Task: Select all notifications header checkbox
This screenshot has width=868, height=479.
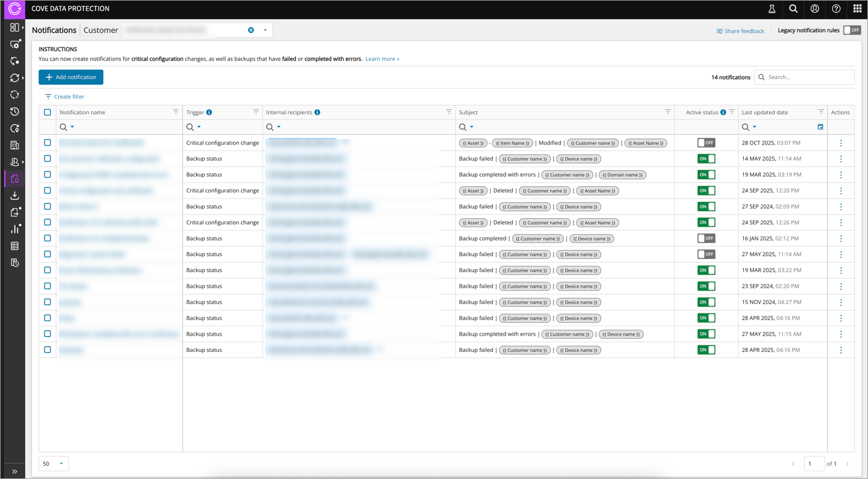Action: coord(47,112)
